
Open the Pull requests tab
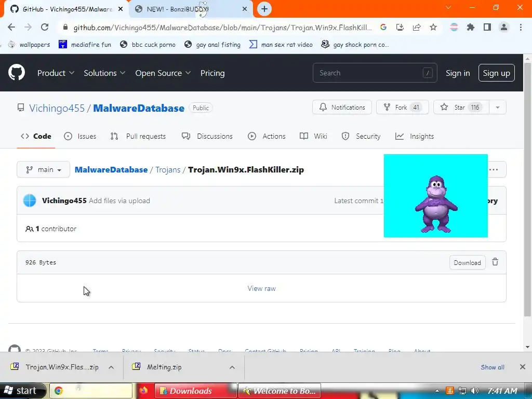point(138,136)
